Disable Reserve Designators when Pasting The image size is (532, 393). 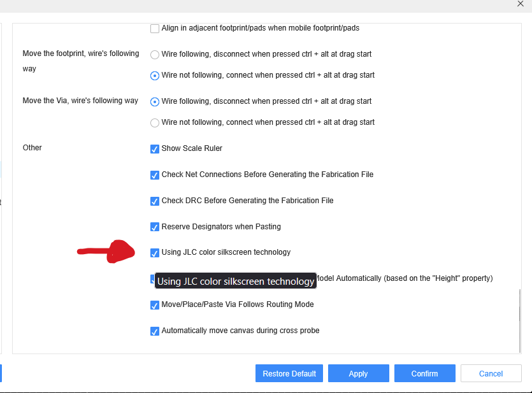(x=155, y=227)
